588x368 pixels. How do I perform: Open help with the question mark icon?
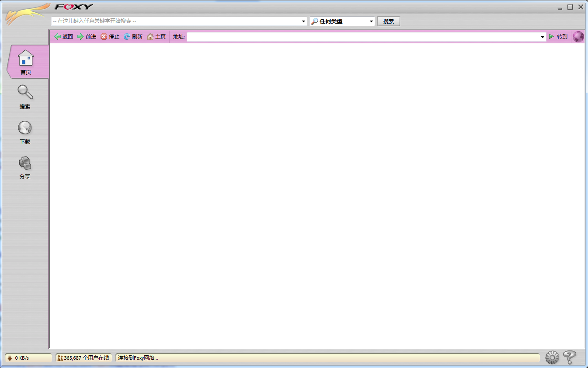(x=569, y=357)
